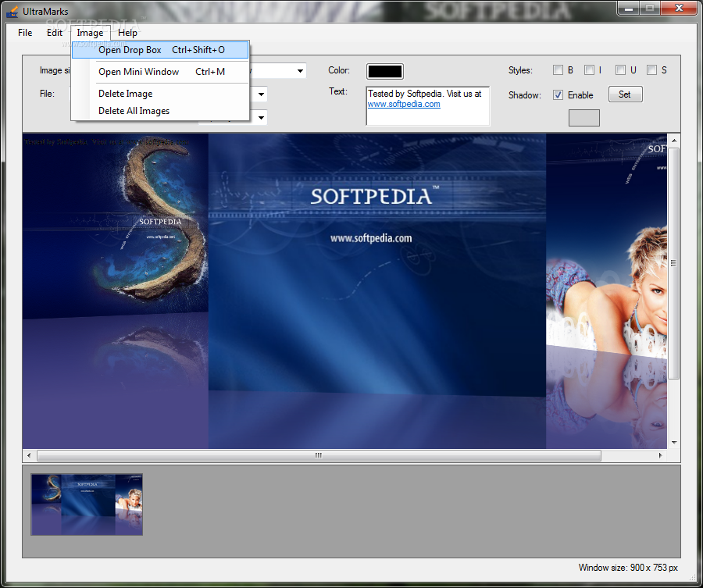The image size is (703, 588).
Task: Close the UltraMarks window
Action: pyautogui.click(x=679, y=8)
